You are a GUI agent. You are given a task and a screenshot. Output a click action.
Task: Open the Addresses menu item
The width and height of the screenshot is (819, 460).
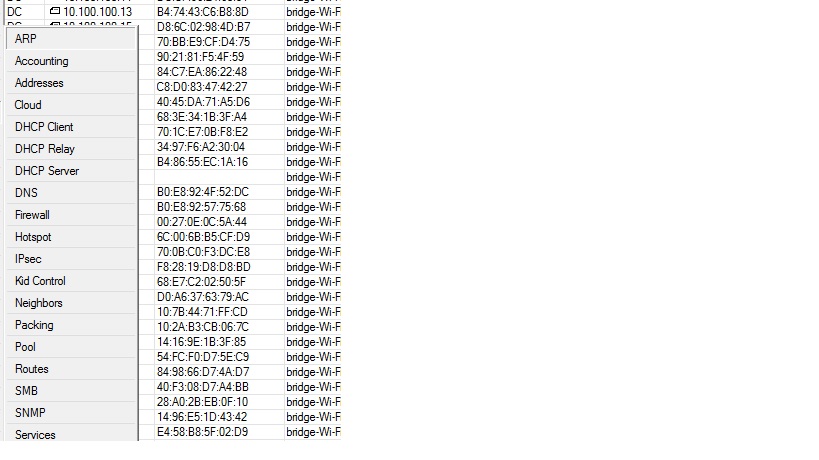coord(72,82)
